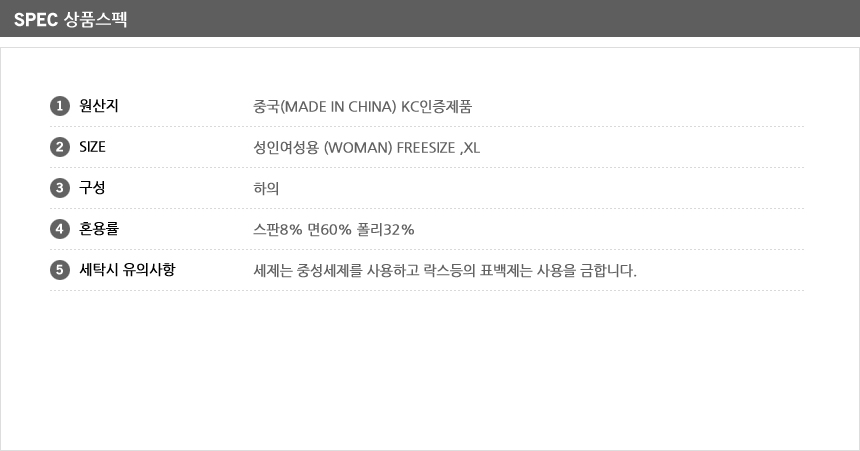Select the 면60% fabric text
The width and height of the screenshot is (860, 451).
pyautogui.click(x=329, y=230)
